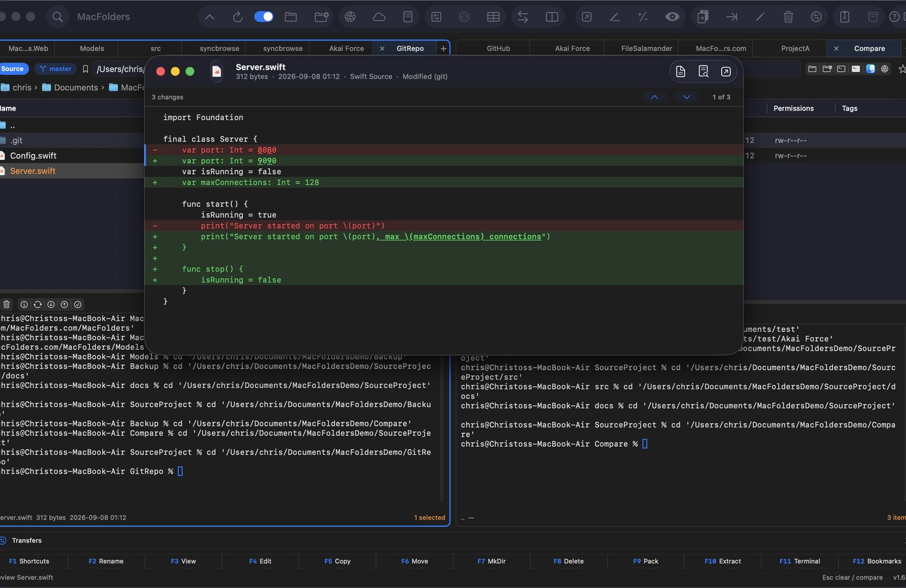This screenshot has height=588, width=906.
Task: Click F11 Terminal button
Action: (x=800, y=561)
